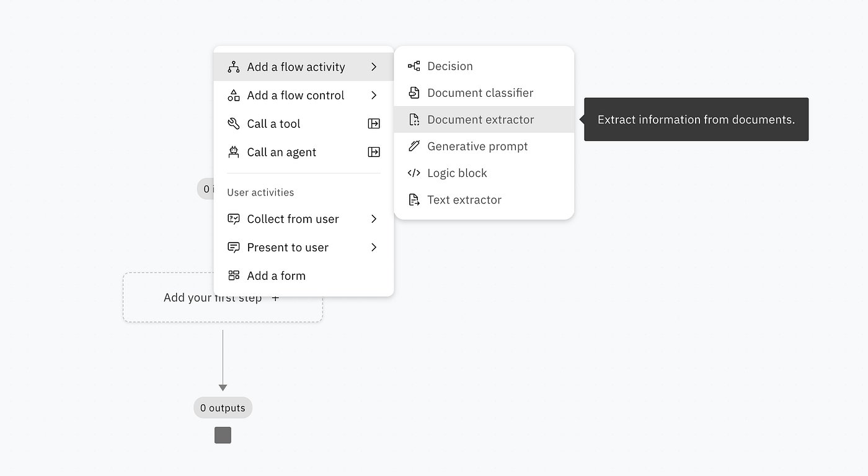Click the agent icon beside Call an agent
Image resolution: width=868 pixels, height=476 pixels.
[x=233, y=152]
